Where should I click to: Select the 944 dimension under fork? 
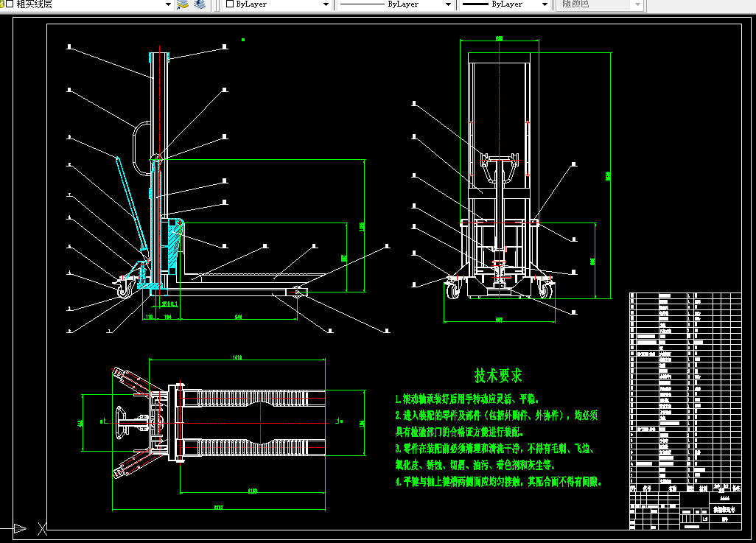pyautogui.click(x=238, y=317)
